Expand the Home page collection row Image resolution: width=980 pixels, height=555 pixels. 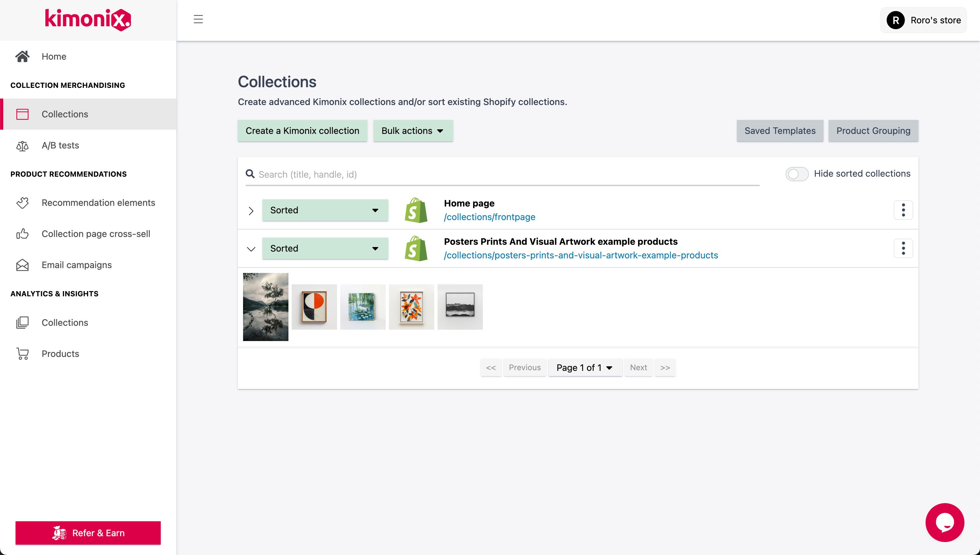(251, 210)
